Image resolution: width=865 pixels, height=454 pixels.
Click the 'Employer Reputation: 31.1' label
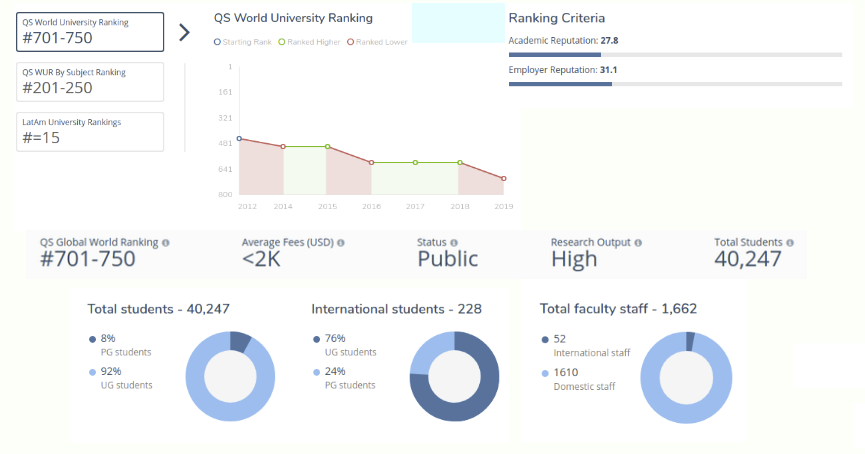pyautogui.click(x=563, y=70)
